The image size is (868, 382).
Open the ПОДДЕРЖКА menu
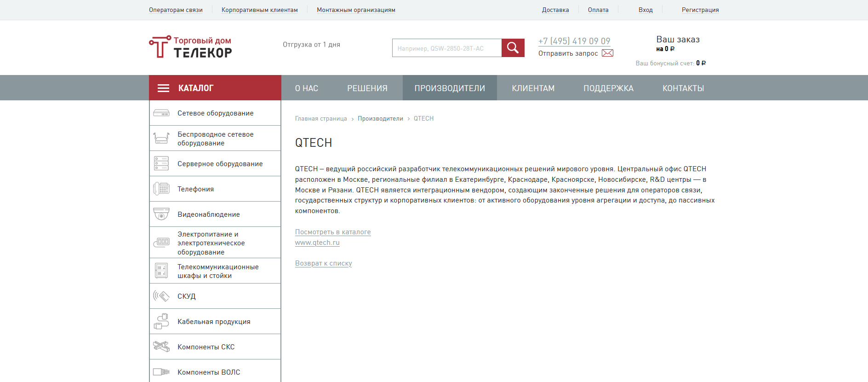tap(608, 88)
